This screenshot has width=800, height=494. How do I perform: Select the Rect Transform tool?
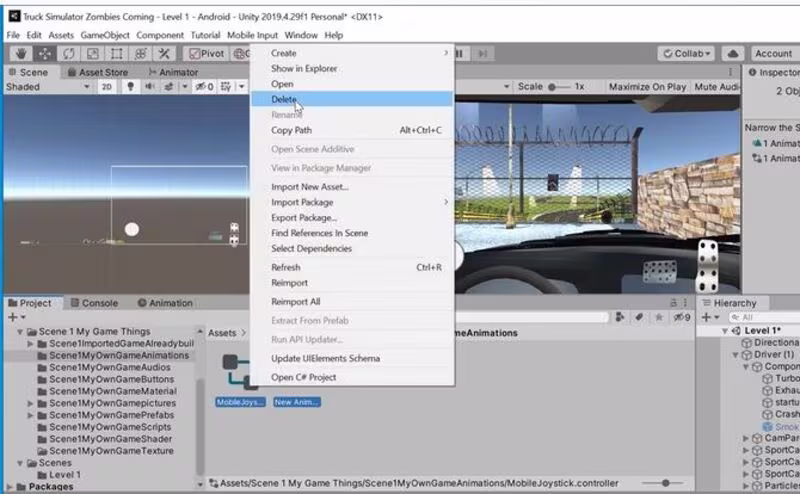116,54
